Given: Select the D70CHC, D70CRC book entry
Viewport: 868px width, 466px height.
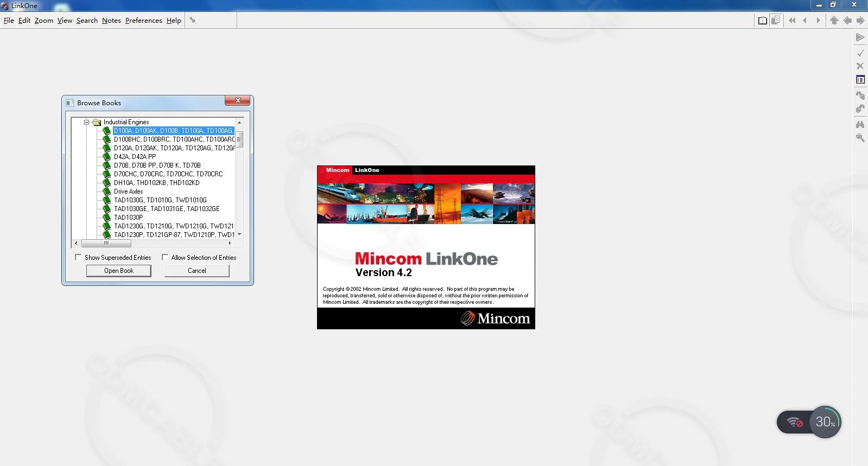Looking at the screenshot, I should point(168,174).
